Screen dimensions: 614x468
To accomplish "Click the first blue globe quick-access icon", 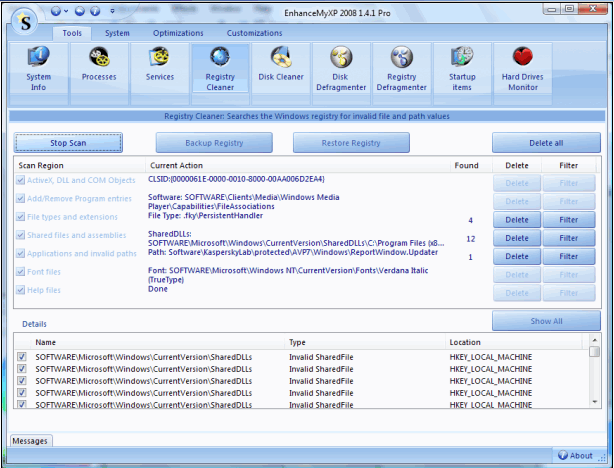I will (x=56, y=11).
